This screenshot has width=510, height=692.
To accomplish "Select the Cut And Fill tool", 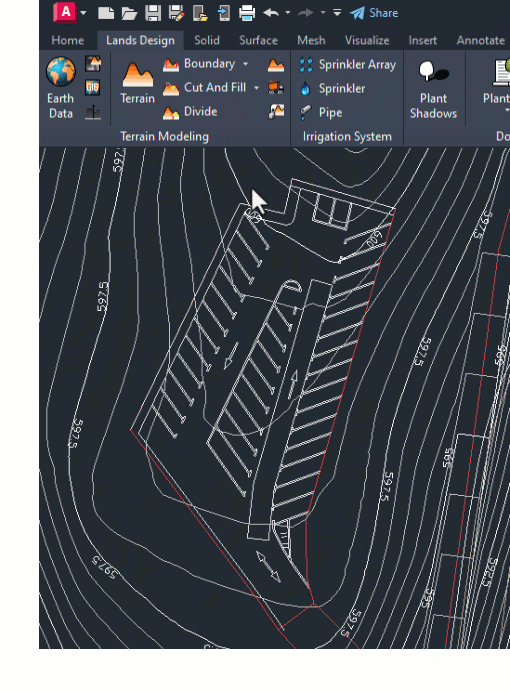I will [204, 88].
